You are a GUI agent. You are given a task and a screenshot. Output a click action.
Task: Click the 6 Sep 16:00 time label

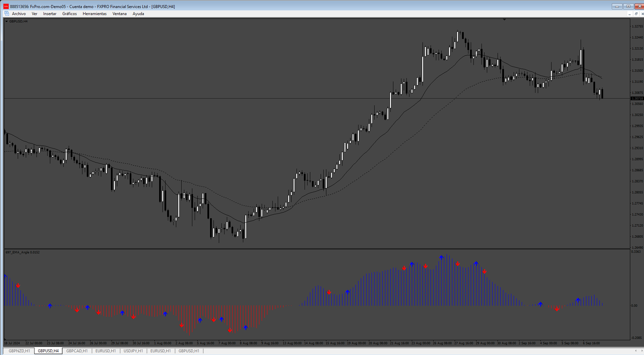coord(591,343)
